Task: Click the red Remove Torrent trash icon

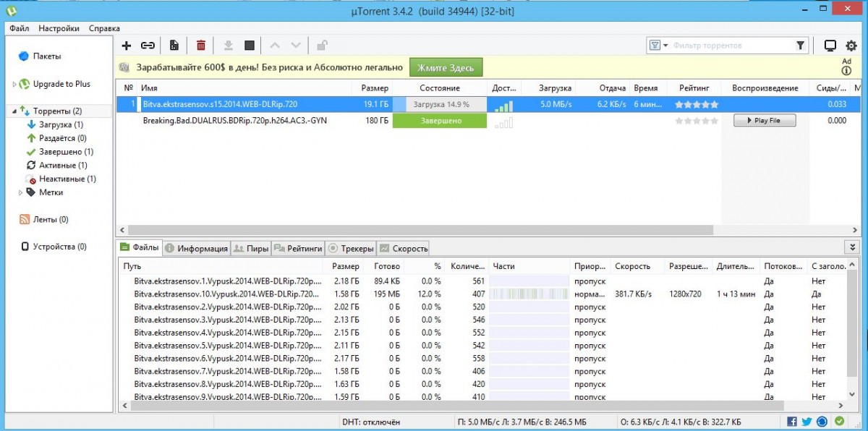Action: [x=201, y=46]
